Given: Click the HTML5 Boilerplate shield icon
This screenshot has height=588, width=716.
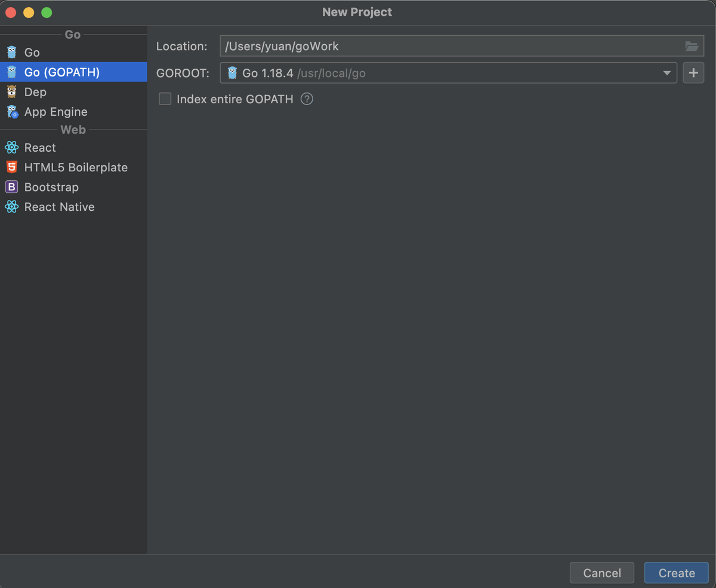Looking at the screenshot, I should [12, 167].
